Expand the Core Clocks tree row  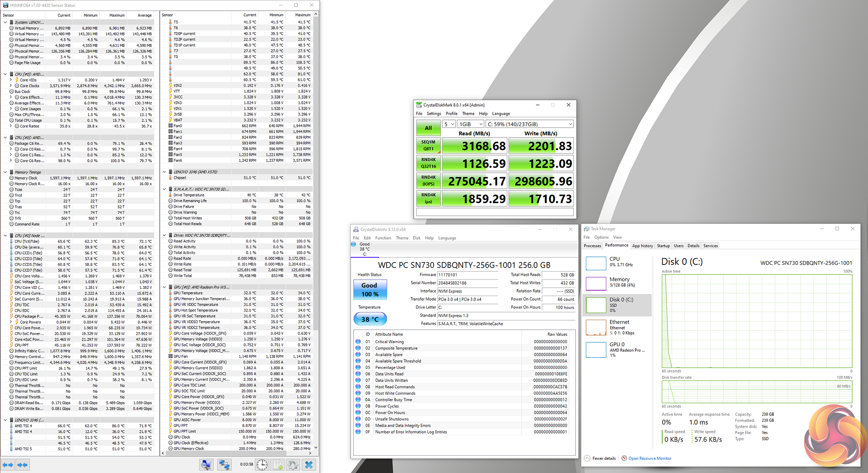pos(11,86)
